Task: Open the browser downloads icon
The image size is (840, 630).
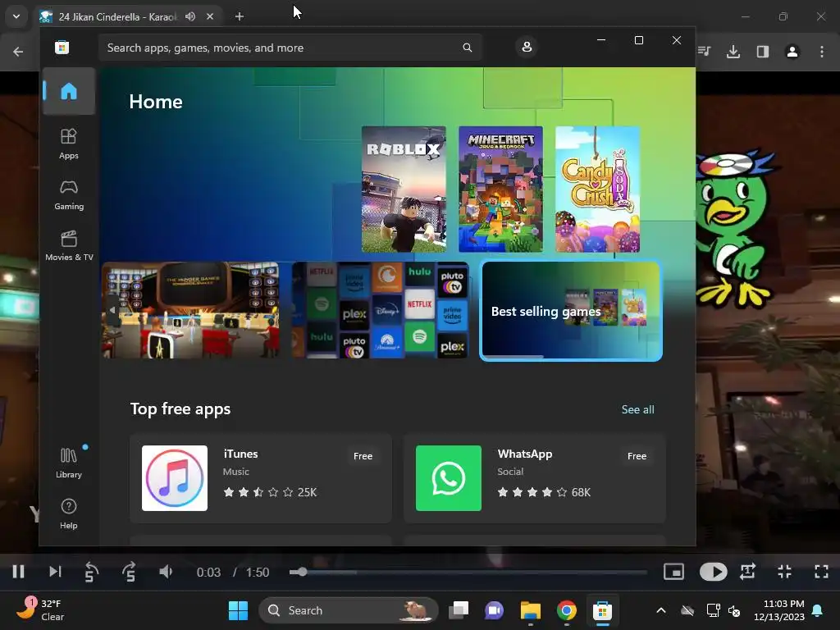Action: [x=733, y=52]
